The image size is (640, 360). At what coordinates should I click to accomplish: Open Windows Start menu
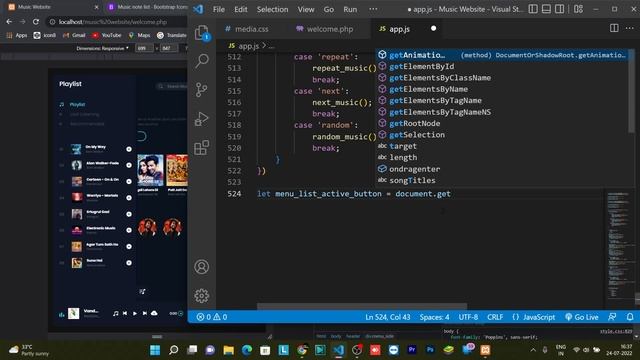point(155,350)
